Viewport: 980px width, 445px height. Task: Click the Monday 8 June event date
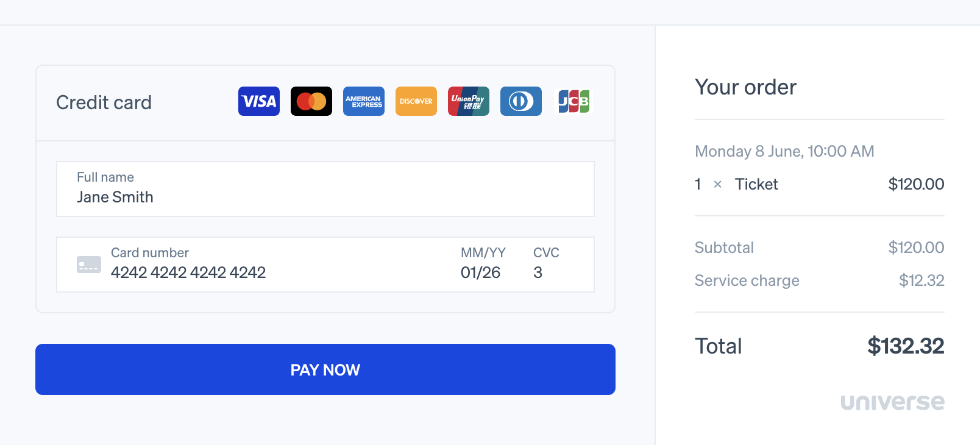784,151
